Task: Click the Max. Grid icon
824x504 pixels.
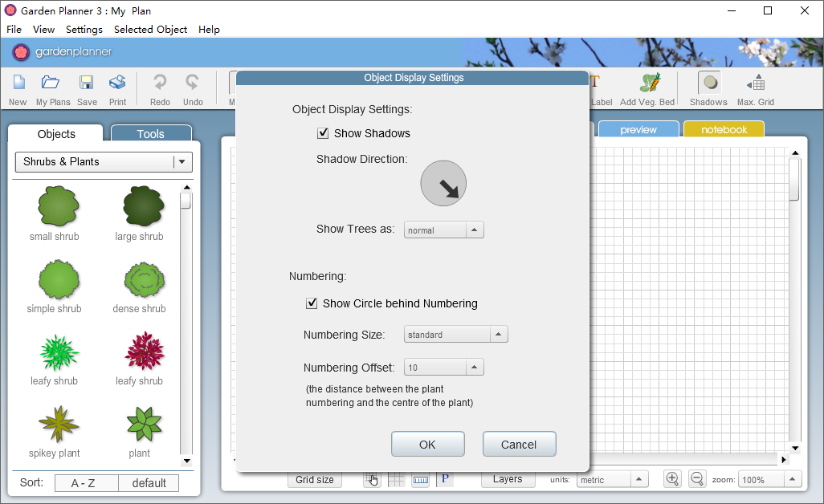Action: point(756,83)
